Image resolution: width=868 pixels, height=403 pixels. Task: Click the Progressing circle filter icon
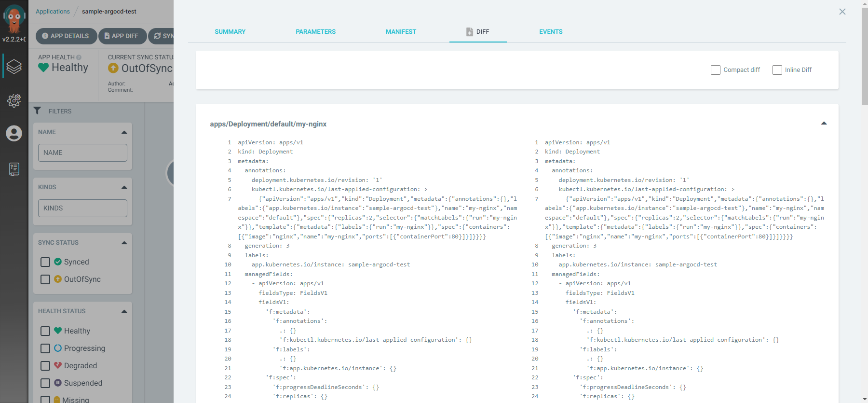(58, 348)
